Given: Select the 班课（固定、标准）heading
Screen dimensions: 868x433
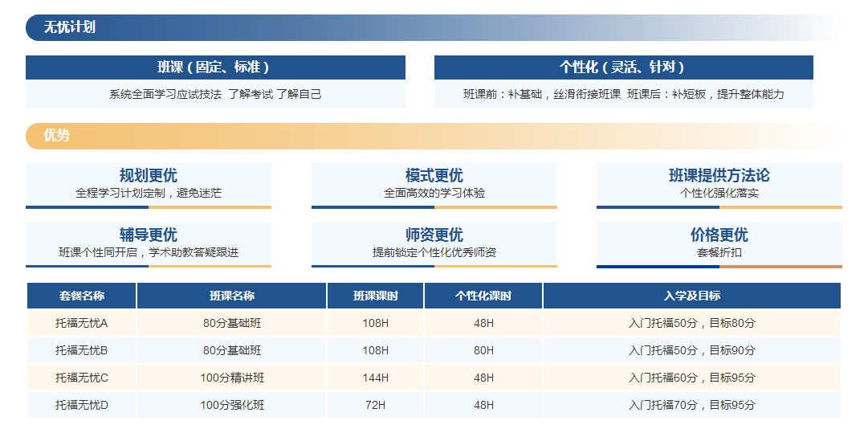Looking at the screenshot, I should click(214, 67).
